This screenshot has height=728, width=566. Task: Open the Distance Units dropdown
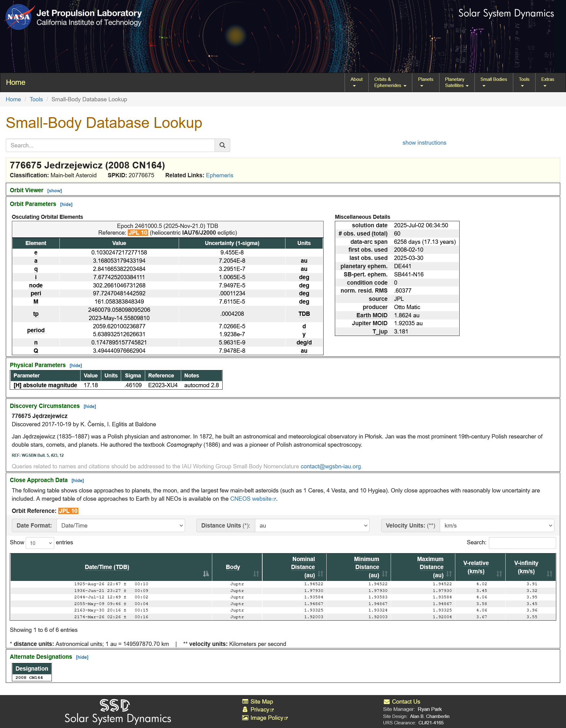pos(312,525)
